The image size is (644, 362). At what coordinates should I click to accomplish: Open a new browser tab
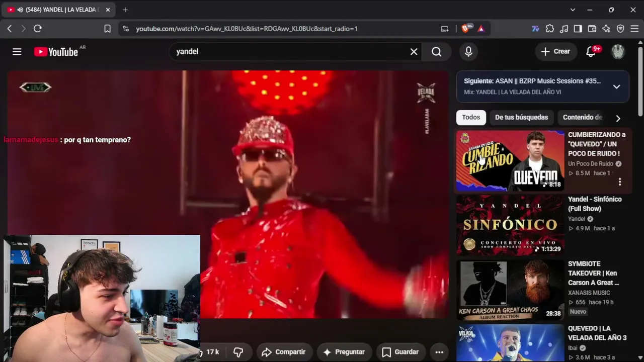(125, 10)
